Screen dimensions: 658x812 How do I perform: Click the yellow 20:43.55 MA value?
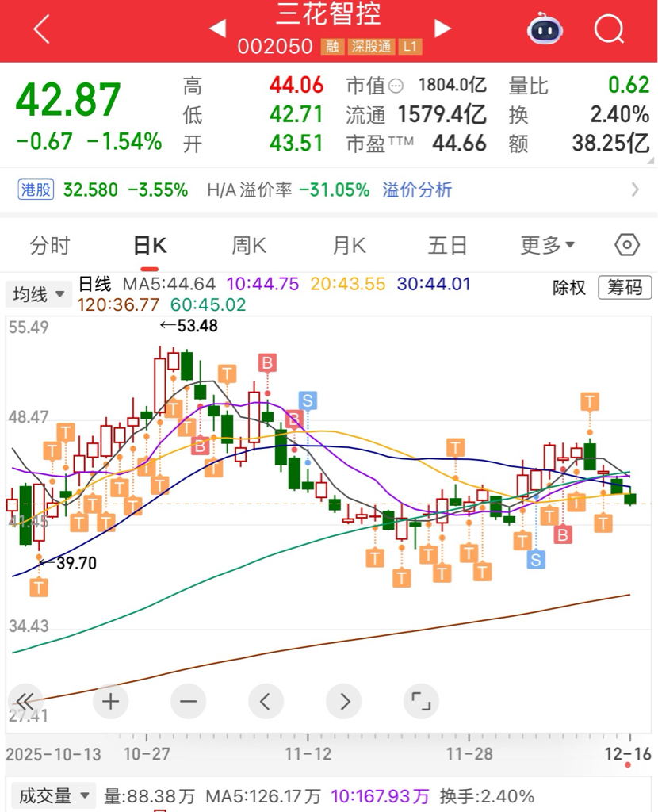point(348,284)
